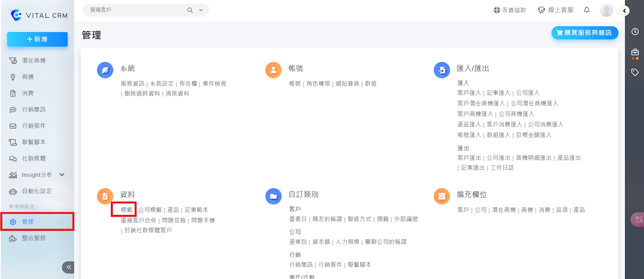Screen dimensions: 644x279
Task: Open 行銷簡訊 from the sidebar
Action: point(34,110)
